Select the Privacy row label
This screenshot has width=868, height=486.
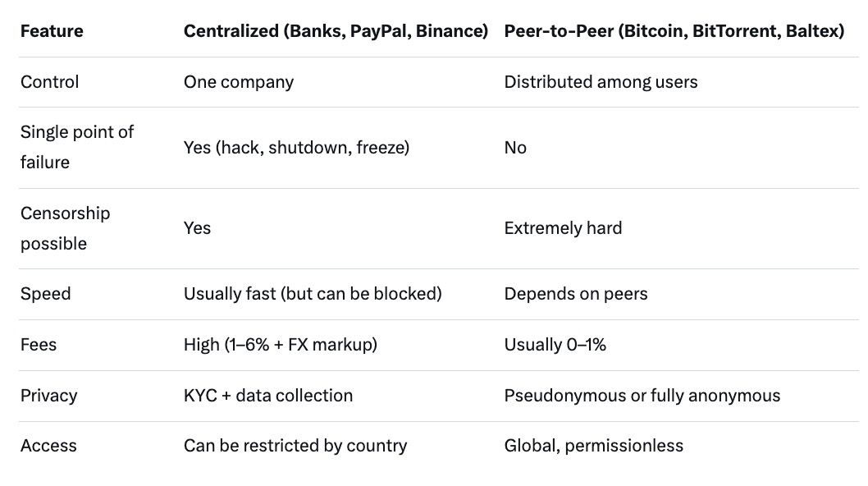[48, 396]
